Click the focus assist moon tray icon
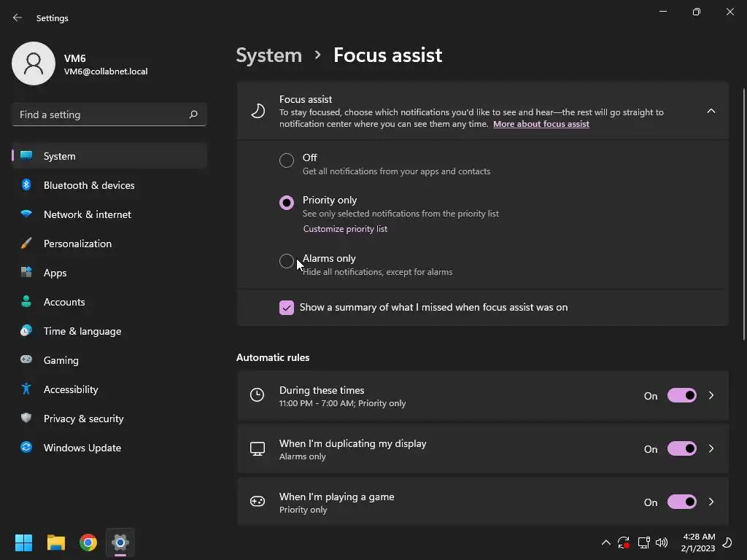The height and width of the screenshot is (560, 747). 727,542
